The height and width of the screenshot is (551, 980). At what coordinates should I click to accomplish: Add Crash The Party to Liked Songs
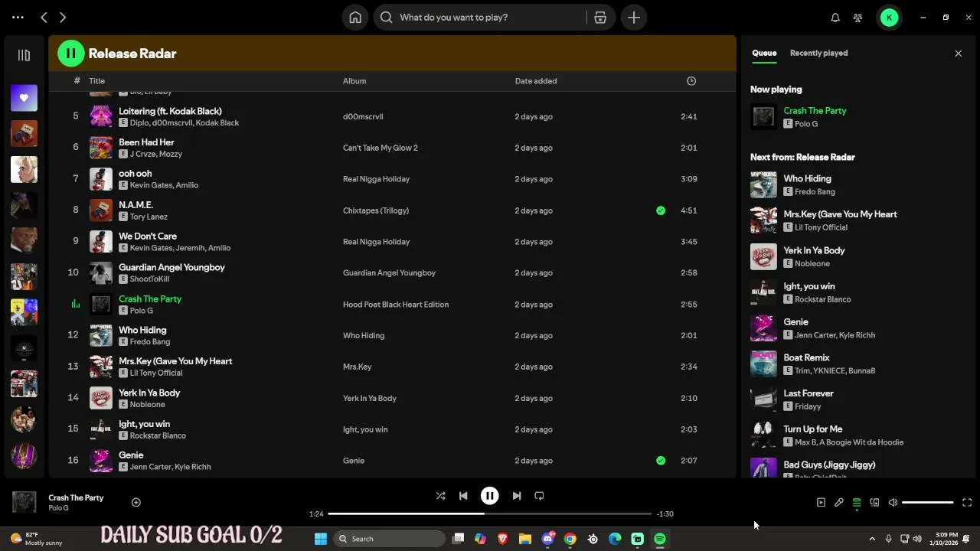(136, 502)
